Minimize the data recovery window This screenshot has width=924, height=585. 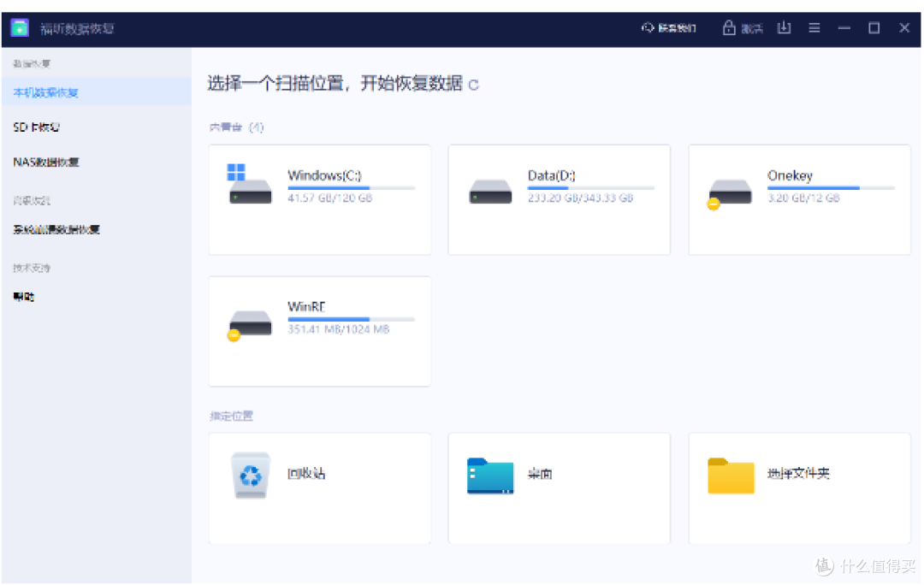click(x=844, y=27)
